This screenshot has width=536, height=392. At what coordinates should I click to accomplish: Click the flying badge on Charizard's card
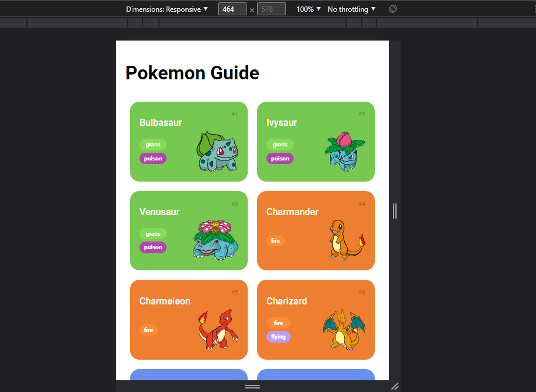(278, 337)
